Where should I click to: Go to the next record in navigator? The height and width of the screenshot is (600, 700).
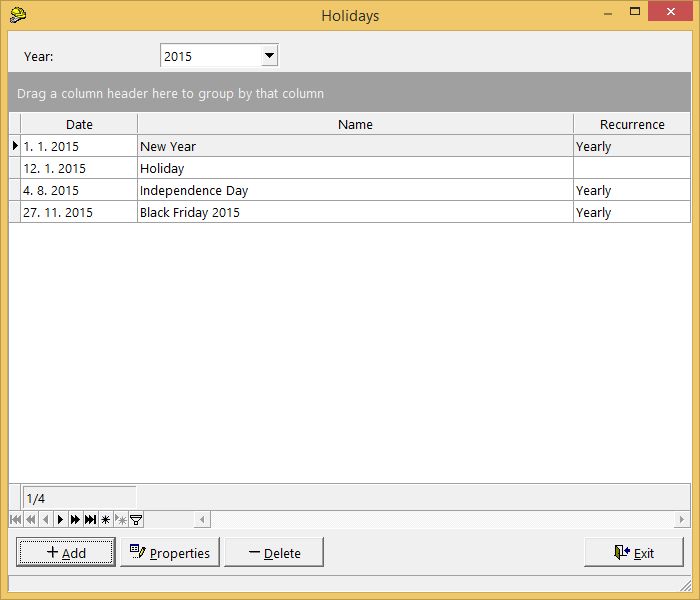click(x=60, y=519)
